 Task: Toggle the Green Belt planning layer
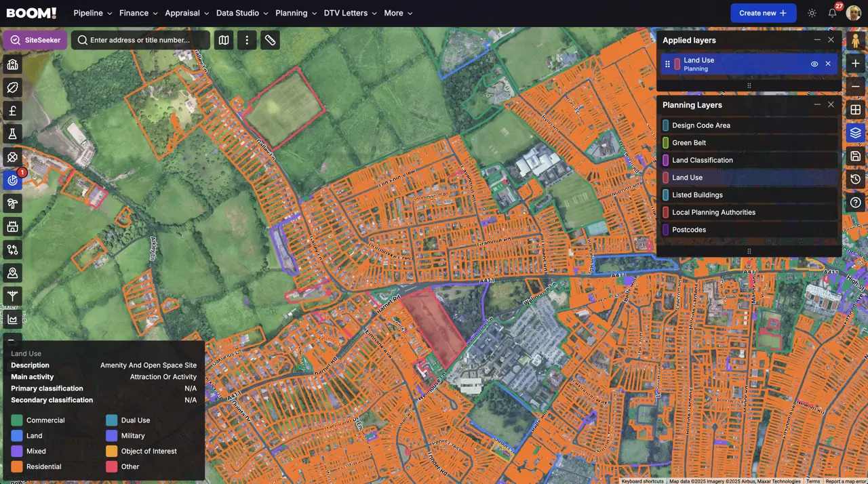pyautogui.click(x=749, y=143)
